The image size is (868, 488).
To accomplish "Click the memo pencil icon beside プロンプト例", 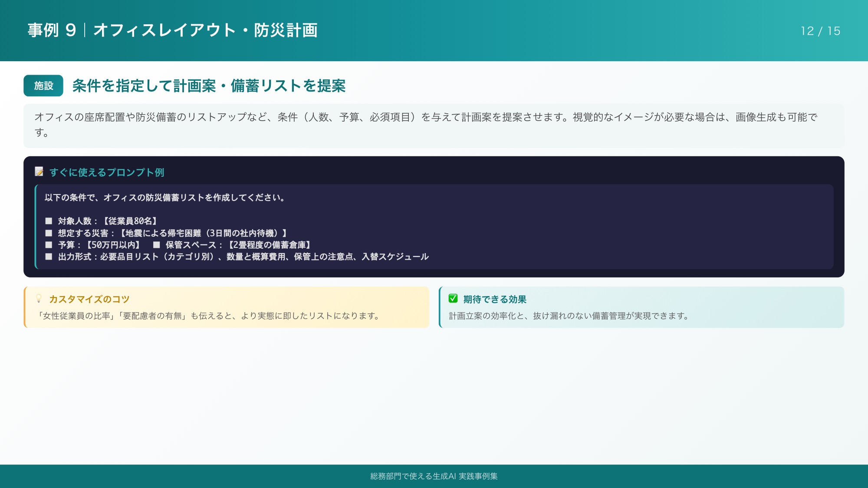I will point(39,172).
